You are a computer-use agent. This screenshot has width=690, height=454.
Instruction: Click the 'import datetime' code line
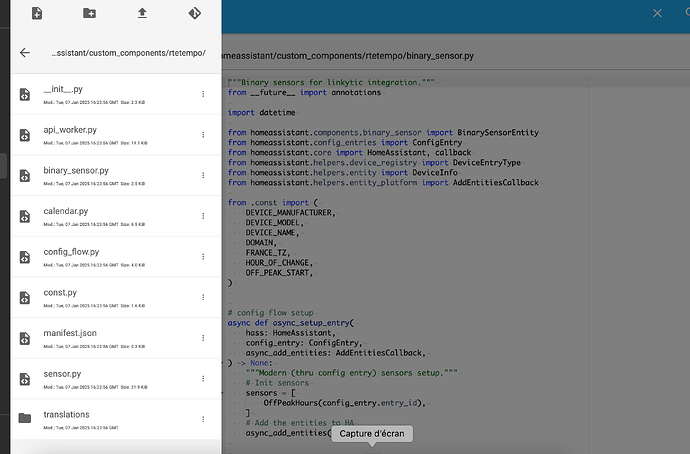[x=261, y=113]
